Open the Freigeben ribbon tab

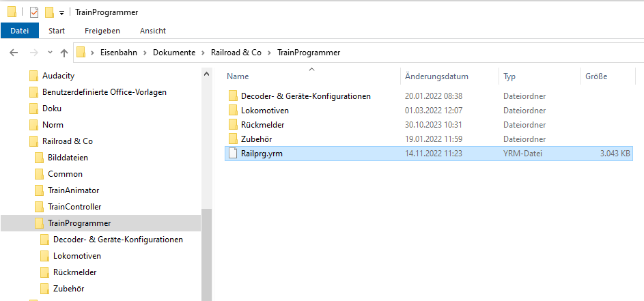coord(102,31)
